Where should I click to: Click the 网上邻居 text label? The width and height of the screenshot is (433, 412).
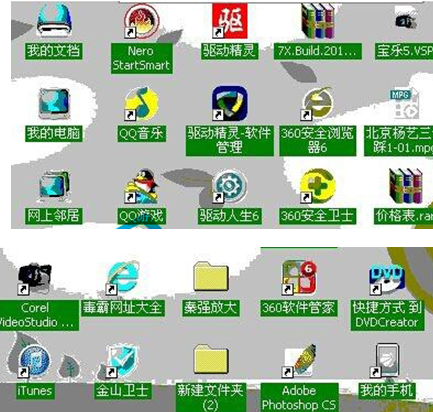[54, 216]
